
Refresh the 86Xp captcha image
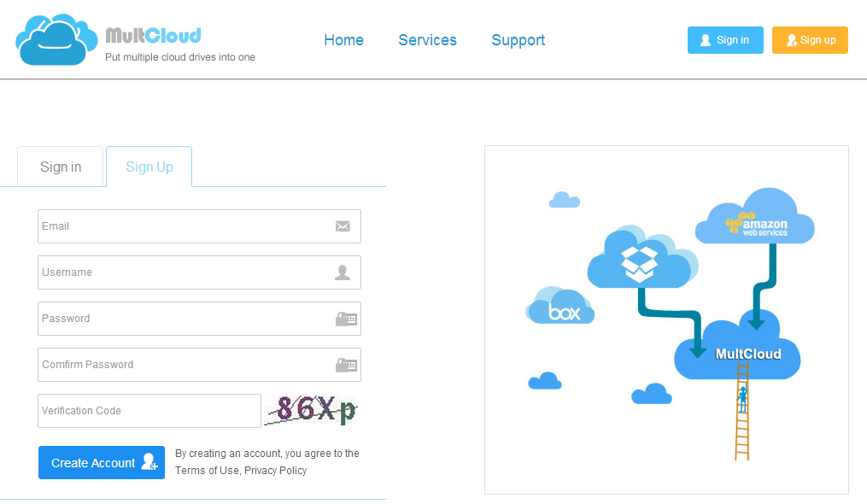(x=311, y=410)
